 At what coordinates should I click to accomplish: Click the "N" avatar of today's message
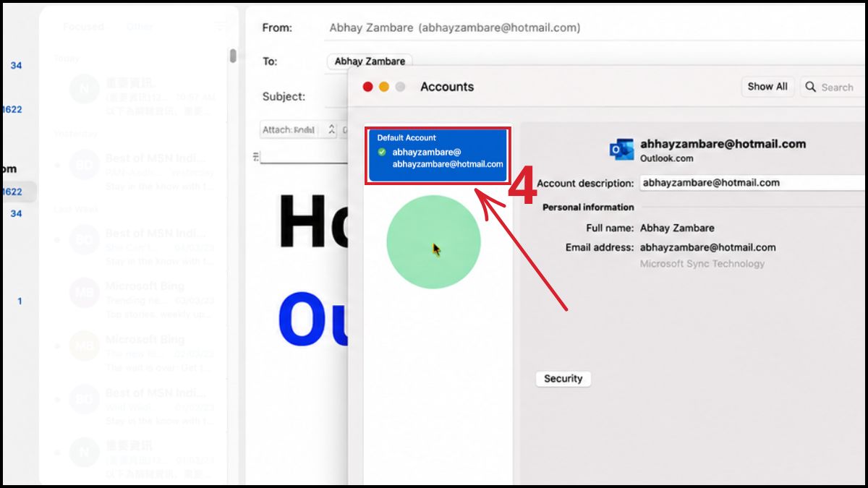(84, 89)
